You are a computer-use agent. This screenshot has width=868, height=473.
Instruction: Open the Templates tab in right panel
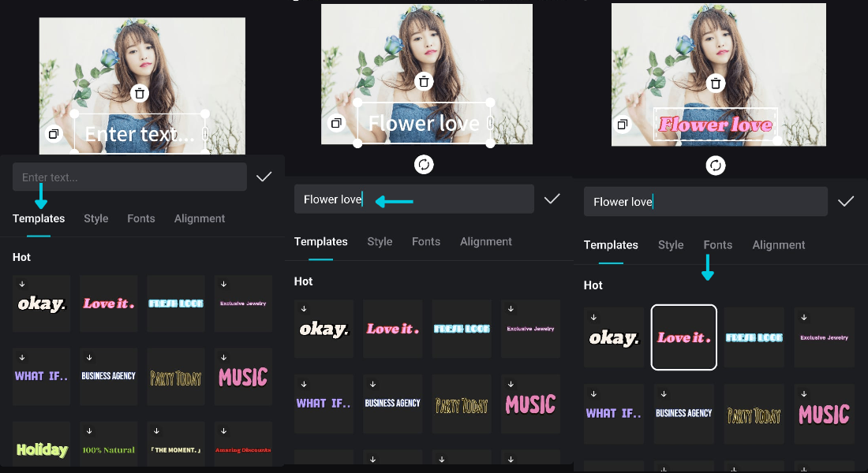pyautogui.click(x=611, y=245)
